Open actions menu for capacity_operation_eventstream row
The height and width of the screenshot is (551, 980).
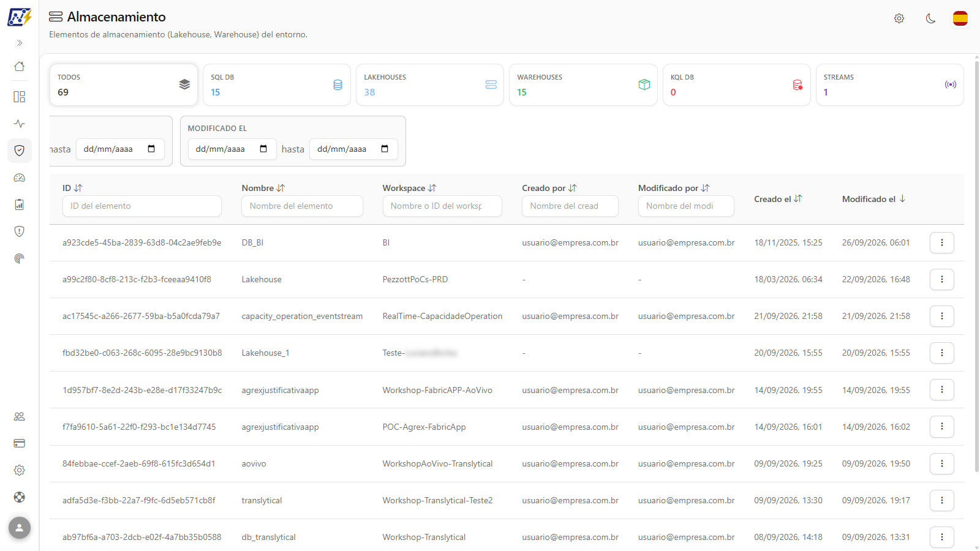click(942, 316)
